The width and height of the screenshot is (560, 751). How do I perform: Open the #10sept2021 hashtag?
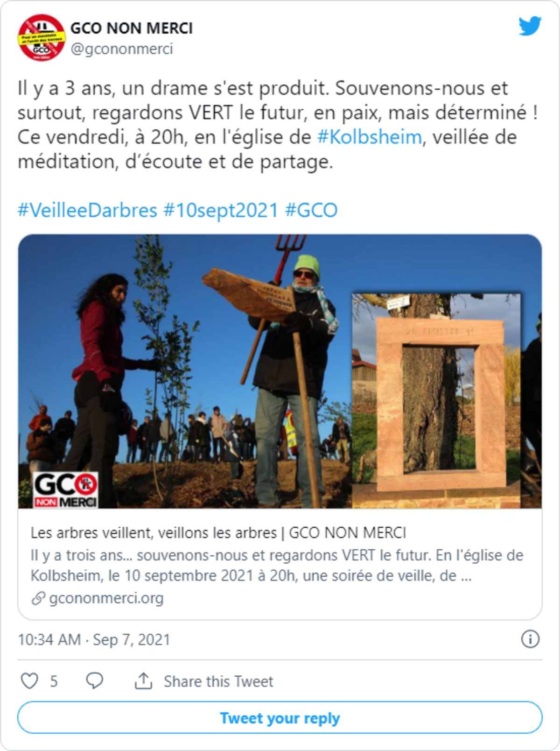(221, 211)
